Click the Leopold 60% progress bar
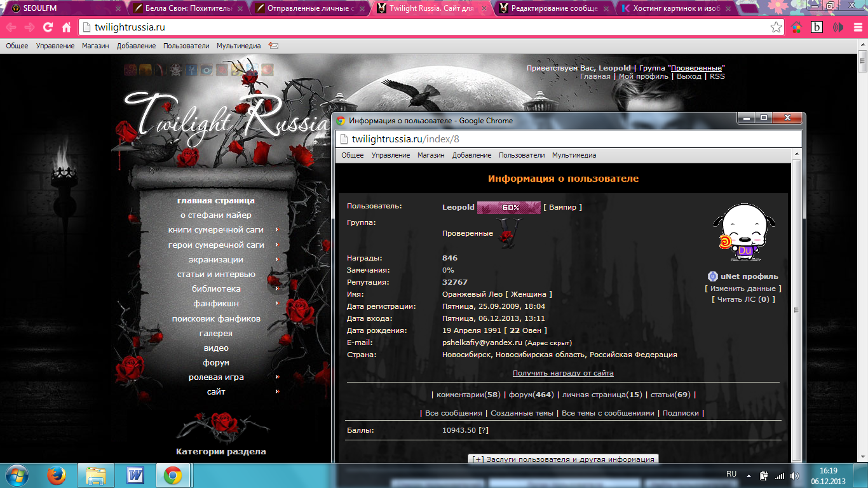This screenshot has height=488, width=868. [508, 207]
